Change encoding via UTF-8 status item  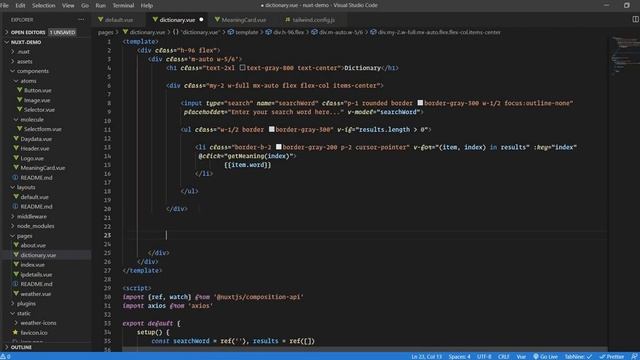tap(484, 356)
